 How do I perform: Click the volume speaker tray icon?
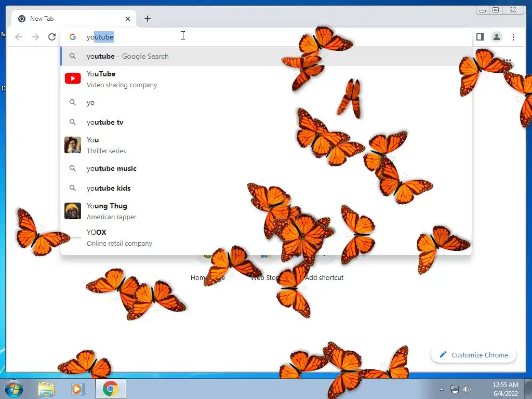pyautogui.click(x=467, y=389)
